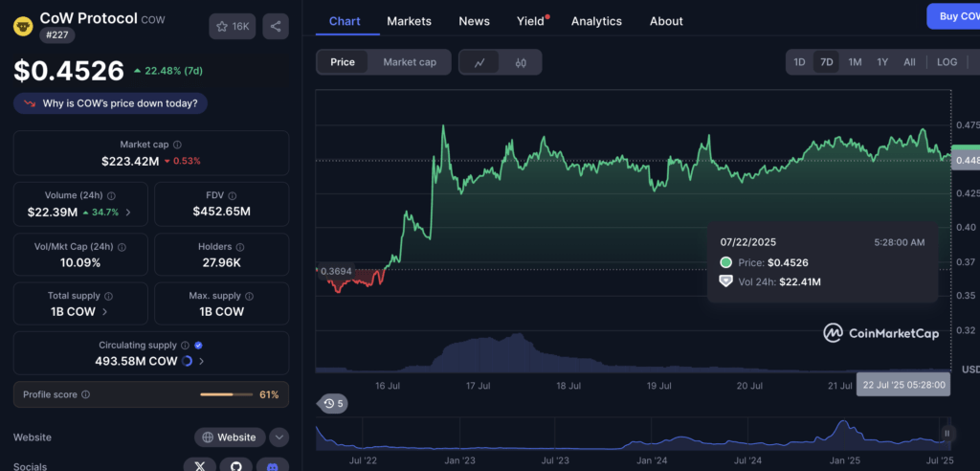
Task: Click the #227 rank badge
Action: click(x=57, y=35)
